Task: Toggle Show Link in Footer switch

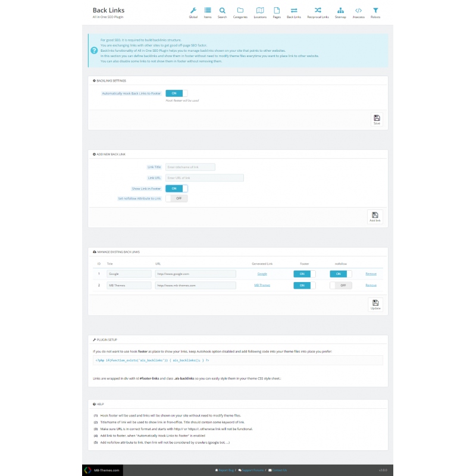Action: 176,189
